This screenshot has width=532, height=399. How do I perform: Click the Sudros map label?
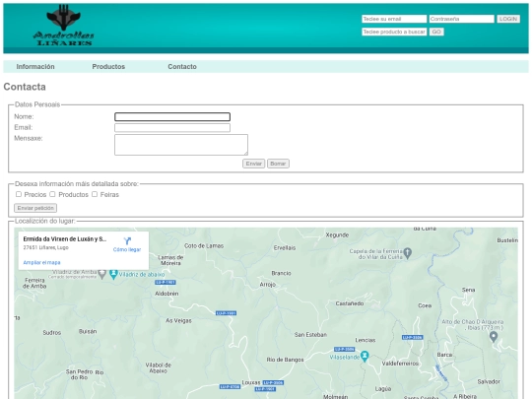tap(52, 333)
